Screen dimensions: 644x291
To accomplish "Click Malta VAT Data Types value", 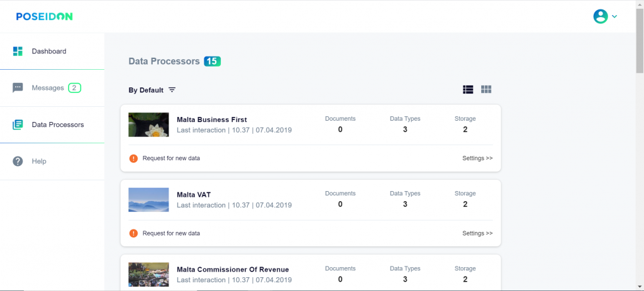I will click(x=405, y=204).
